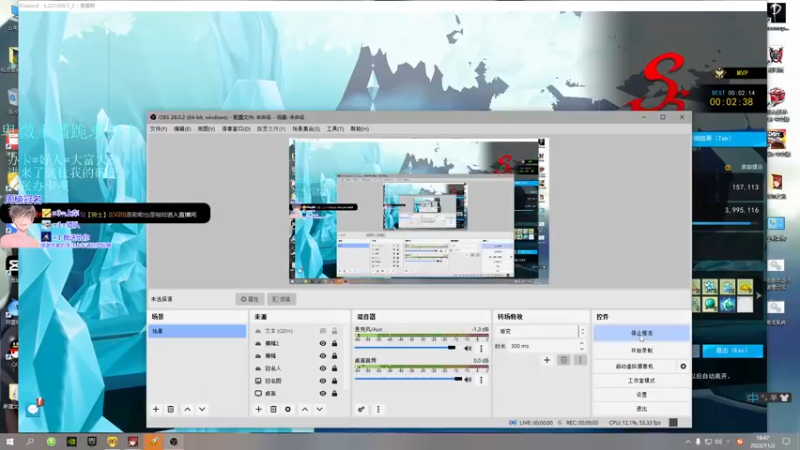
Task: Click 开始录制 start recording button
Action: coord(641,351)
